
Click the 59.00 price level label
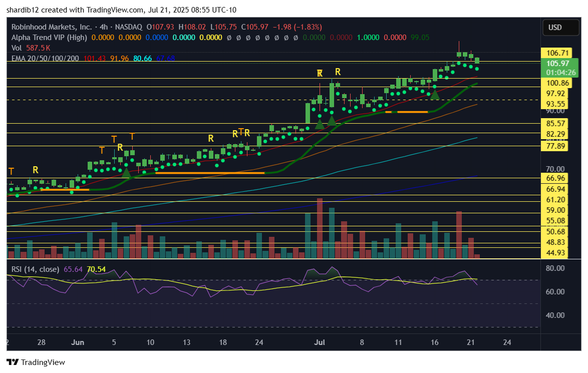tap(555, 210)
